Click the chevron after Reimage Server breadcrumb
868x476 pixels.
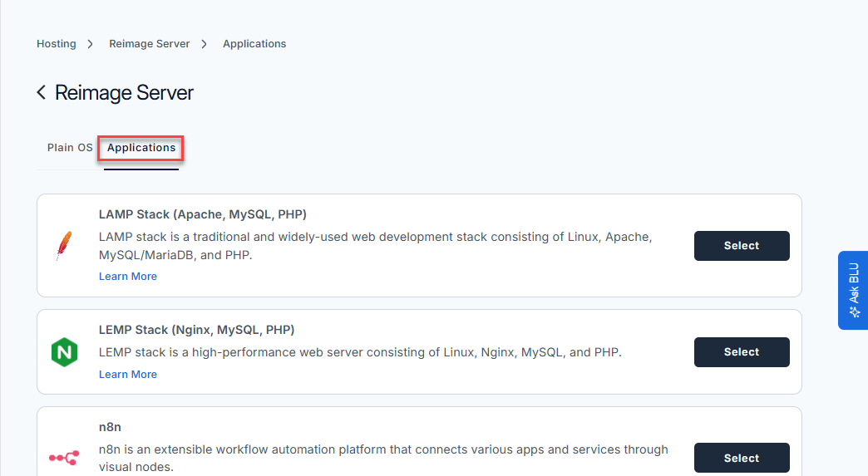[x=205, y=44]
